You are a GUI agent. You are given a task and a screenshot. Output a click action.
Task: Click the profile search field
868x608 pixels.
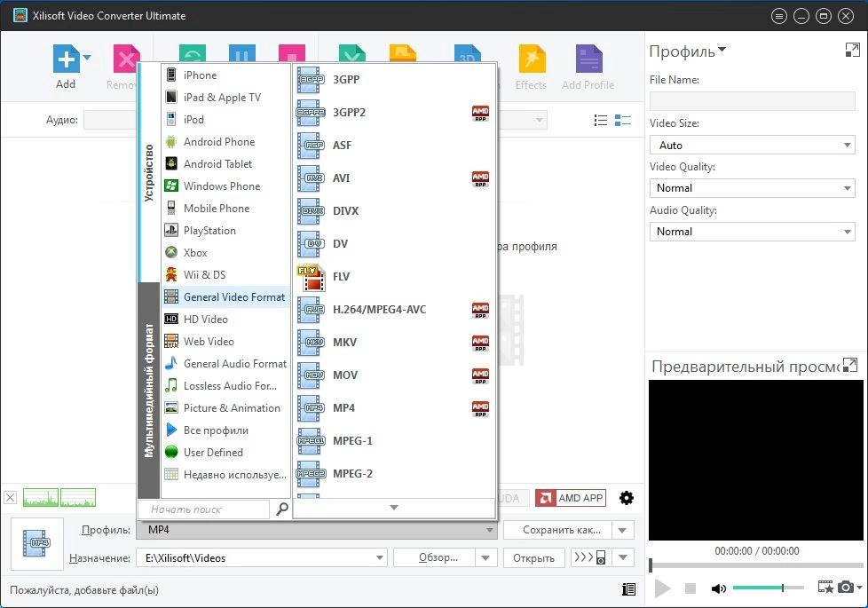coord(204,509)
